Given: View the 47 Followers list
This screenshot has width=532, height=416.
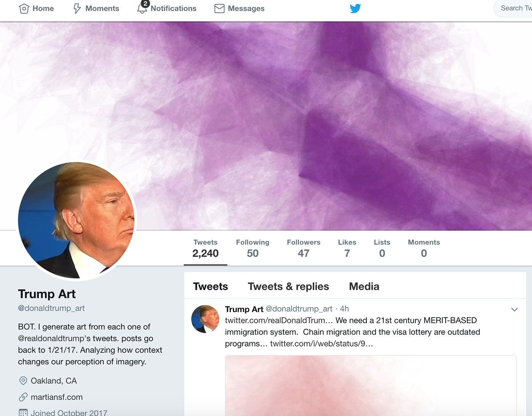Looking at the screenshot, I should [304, 248].
